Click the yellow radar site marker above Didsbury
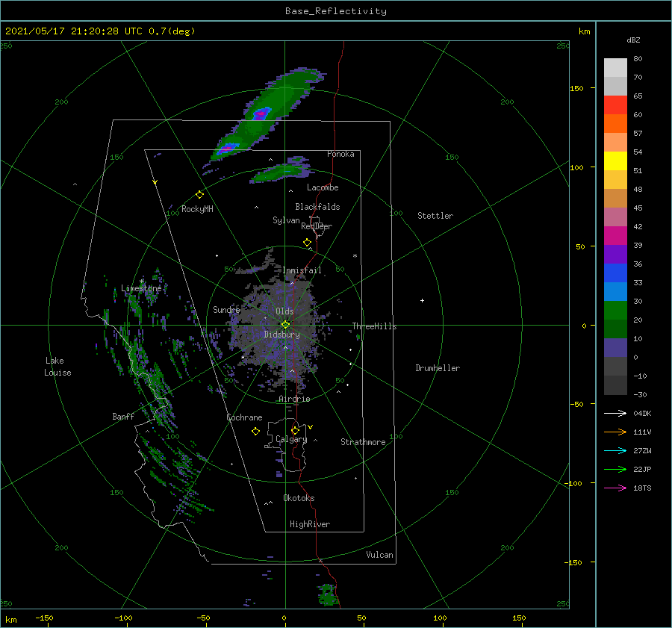The image size is (672, 628). (285, 325)
